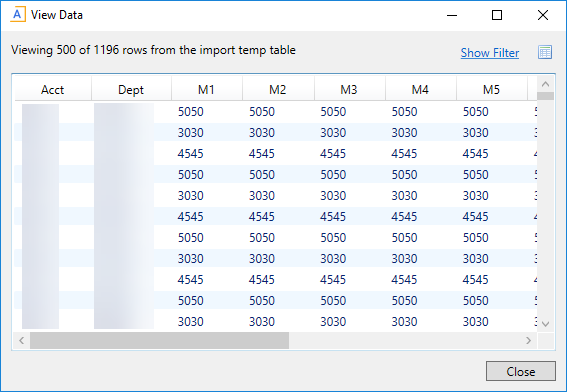Minimize the View Data window
Viewport: 567px width, 392px height.
pyautogui.click(x=452, y=15)
